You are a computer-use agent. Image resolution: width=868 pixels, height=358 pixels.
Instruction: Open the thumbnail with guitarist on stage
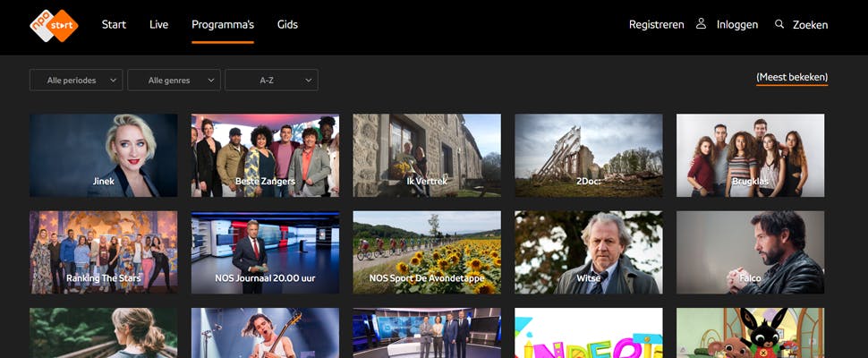[265, 333]
